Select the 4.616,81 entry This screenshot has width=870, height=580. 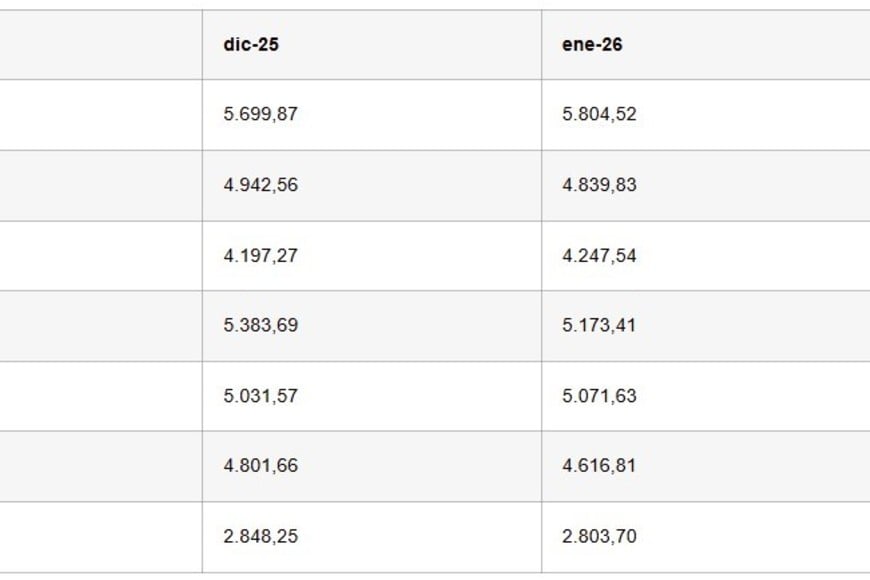pos(599,466)
